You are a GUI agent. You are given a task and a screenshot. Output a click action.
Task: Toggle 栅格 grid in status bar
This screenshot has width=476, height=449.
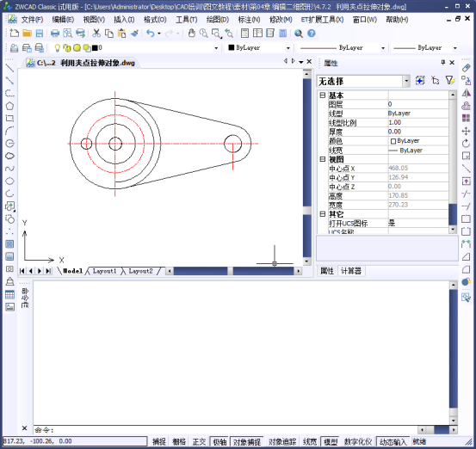tap(179, 442)
